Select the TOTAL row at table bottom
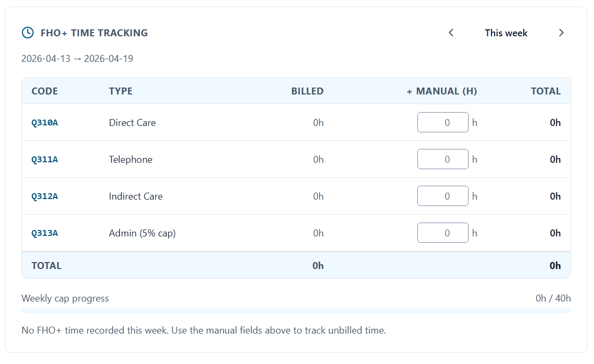This screenshot has width=594, height=364. 46,265
